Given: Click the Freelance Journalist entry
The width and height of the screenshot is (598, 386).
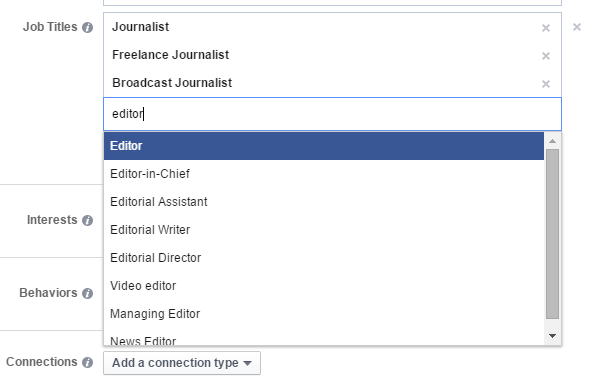Looking at the screenshot, I should pos(332,55).
